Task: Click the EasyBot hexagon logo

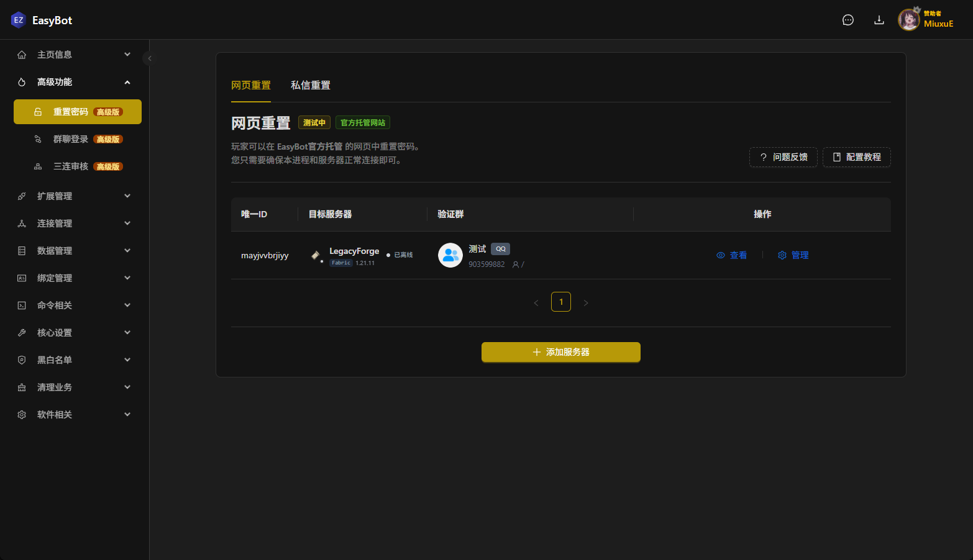Action: tap(18, 20)
